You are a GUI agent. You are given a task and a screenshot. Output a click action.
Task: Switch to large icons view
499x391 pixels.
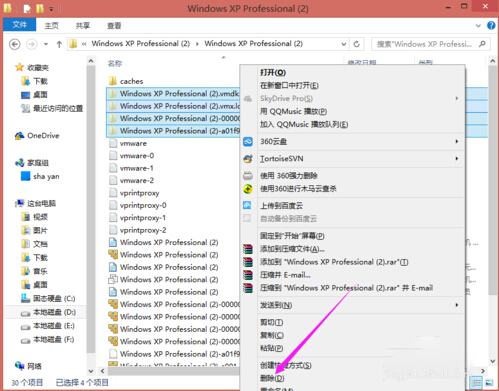pos(489,383)
